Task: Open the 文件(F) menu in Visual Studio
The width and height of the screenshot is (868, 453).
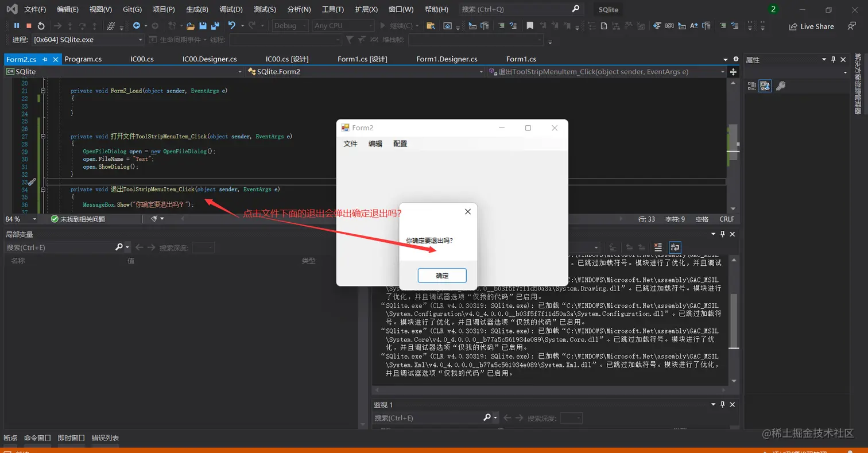Action: point(36,9)
